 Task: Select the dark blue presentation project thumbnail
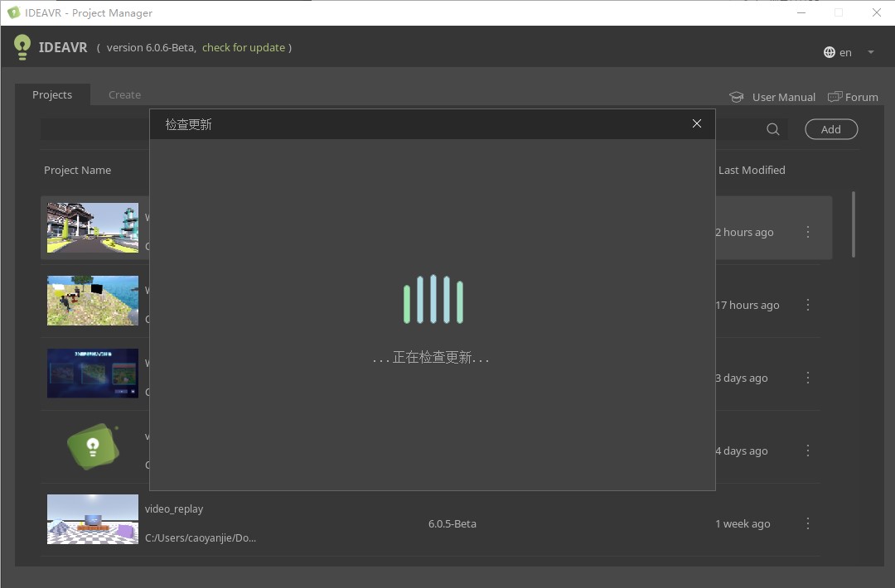pyautogui.click(x=93, y=374)
